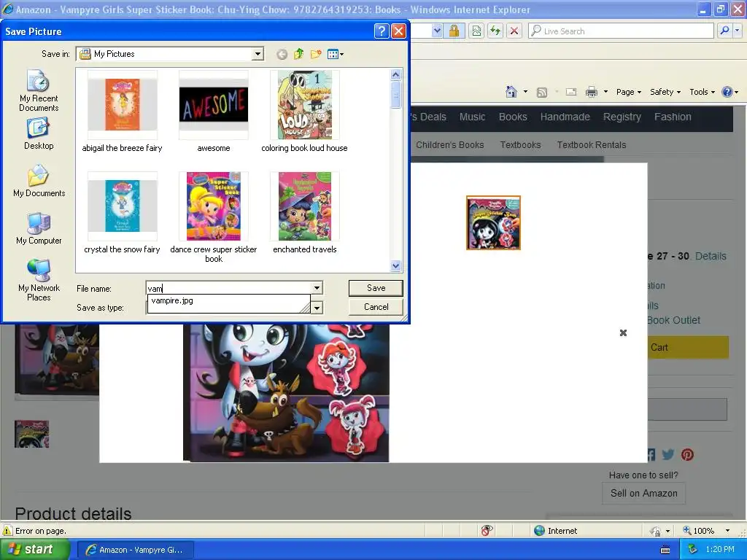
Task: Open the Books category on Amazon
Action: coord(513,117)
